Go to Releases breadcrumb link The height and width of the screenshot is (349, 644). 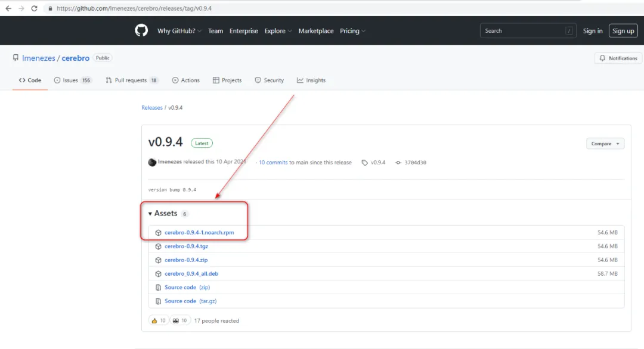pyautogui.click(x=152, y=107)
